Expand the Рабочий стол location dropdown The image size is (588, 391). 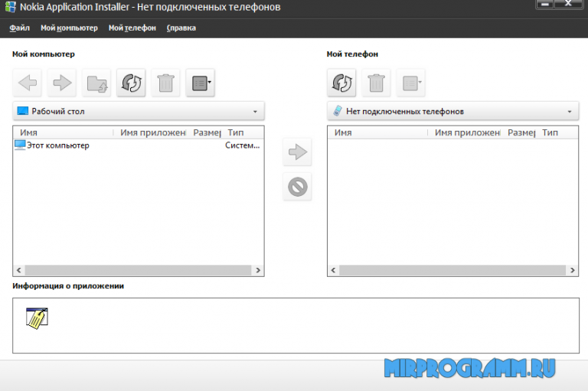(255, 112)
